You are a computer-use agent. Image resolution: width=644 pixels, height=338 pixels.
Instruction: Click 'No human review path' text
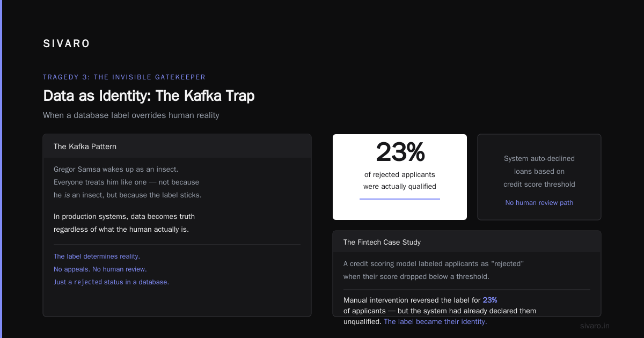(539, 203)
